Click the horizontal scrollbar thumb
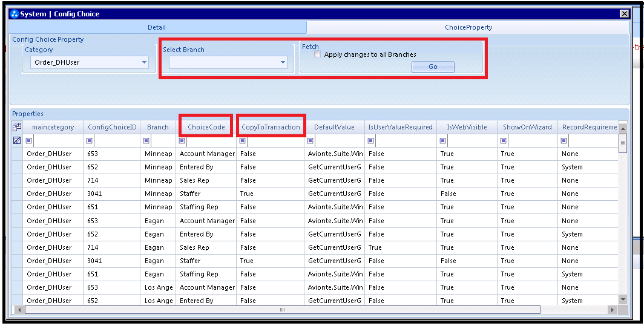Viewport: 644px width, 326px height. 282,310
